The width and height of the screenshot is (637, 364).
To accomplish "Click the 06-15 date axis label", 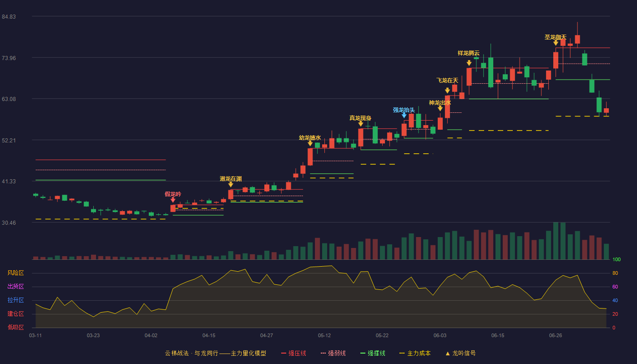I will point(498,335).
